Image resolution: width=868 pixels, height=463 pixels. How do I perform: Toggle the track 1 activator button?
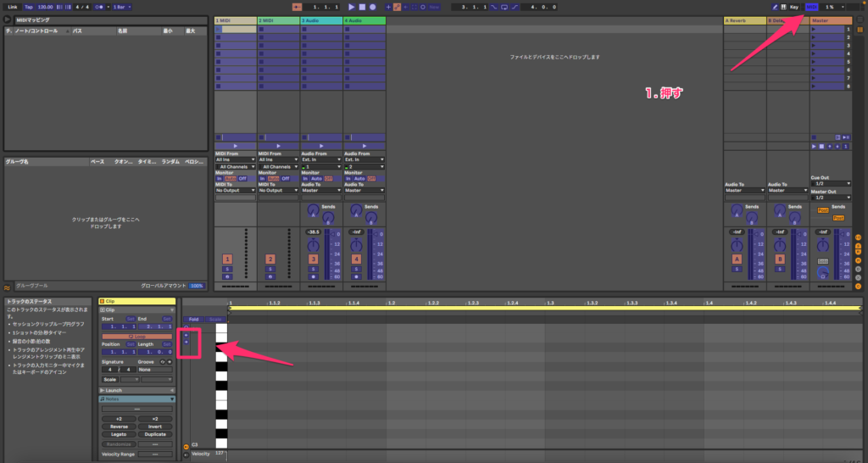coord(227,258)
